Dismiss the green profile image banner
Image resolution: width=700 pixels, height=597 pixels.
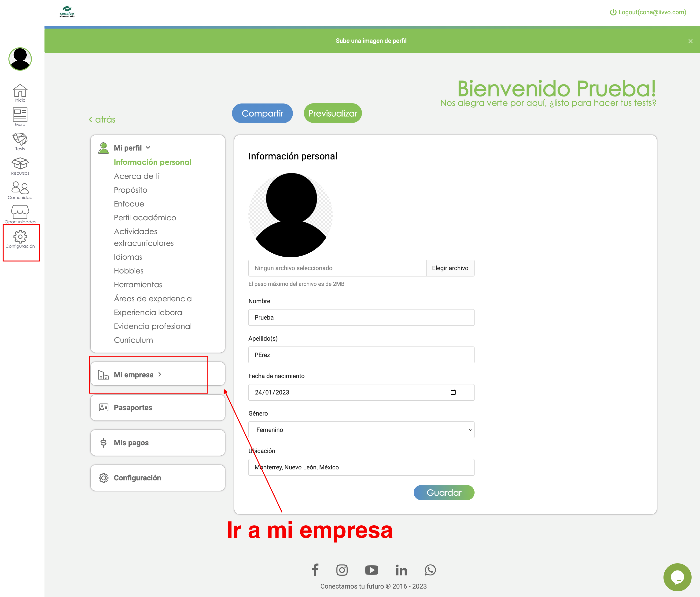[x=690, y=41]
